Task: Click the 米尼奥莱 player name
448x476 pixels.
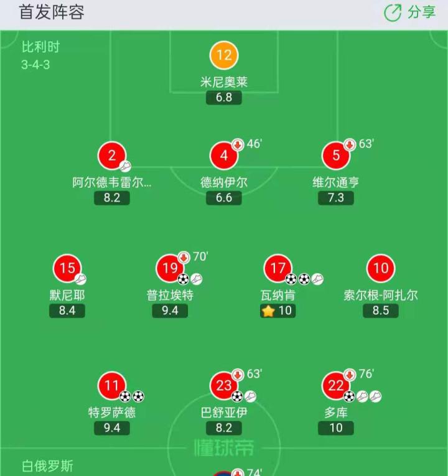Action: (224, 82)
